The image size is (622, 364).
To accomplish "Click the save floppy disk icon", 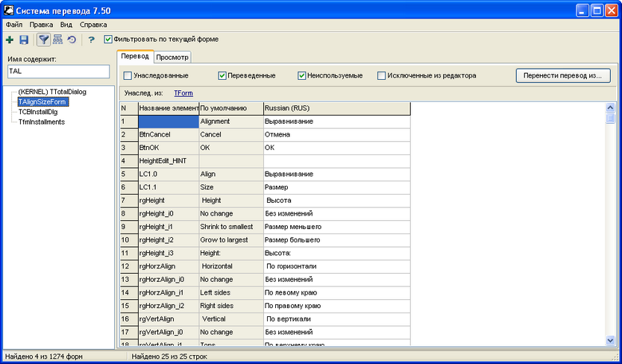I will pos(24,40).
